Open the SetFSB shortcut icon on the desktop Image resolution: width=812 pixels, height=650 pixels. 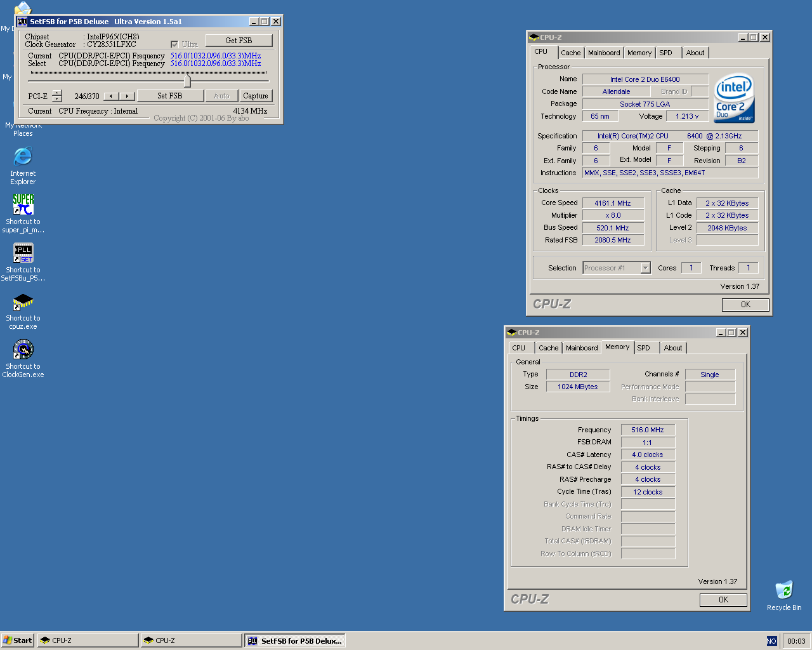point(23,253)
